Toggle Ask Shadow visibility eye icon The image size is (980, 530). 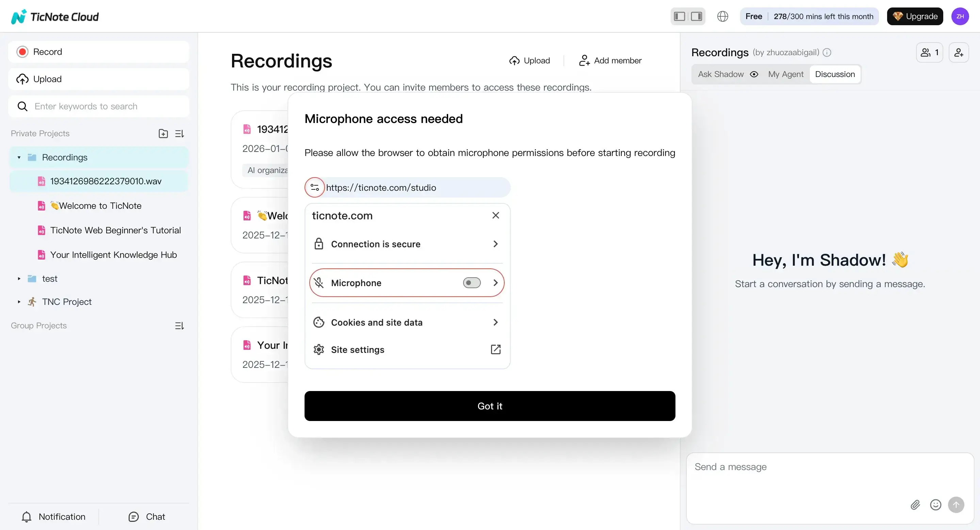(x=755, y=74)
